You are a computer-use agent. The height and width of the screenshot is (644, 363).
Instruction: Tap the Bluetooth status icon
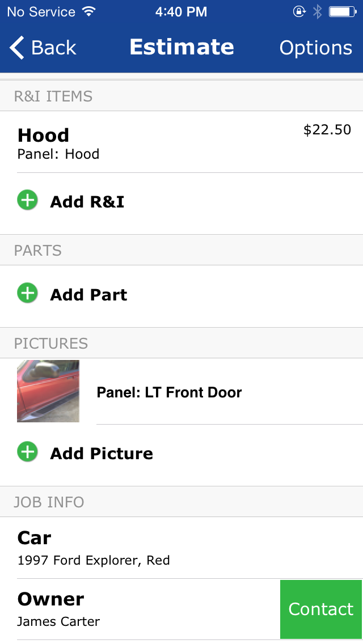coord(318,12)
